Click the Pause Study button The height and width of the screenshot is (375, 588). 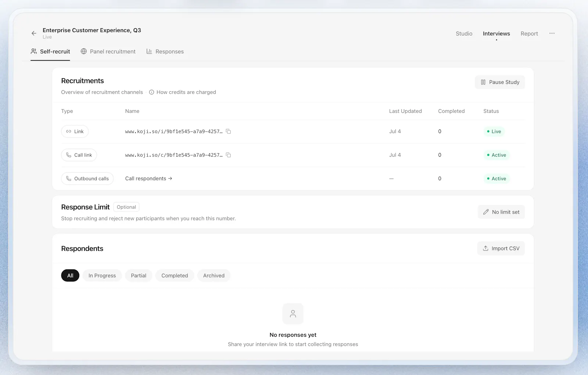tap(500, 82)
